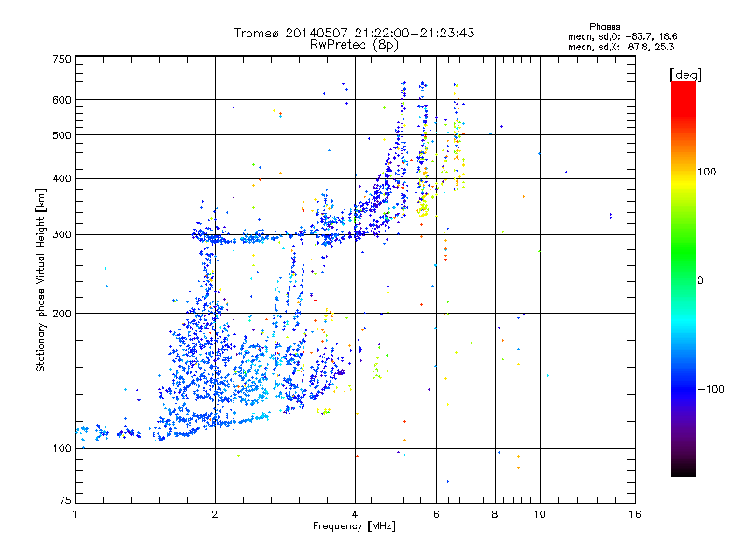
Task: Click x-axis tick label '1'
Action: pyautogui.click(x=75, y=514)
